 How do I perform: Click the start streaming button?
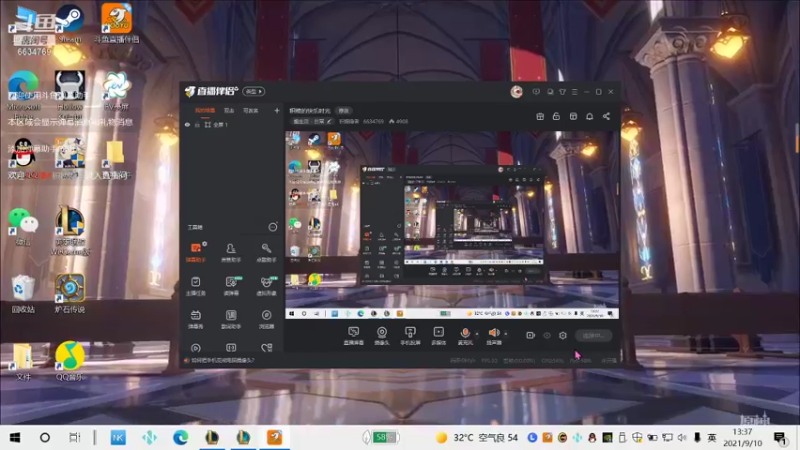[x=593, y=335]
